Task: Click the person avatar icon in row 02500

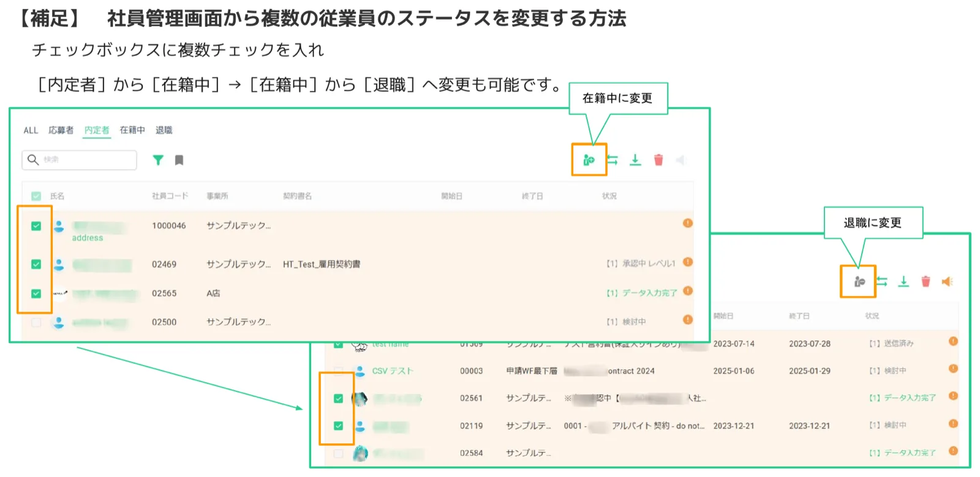Action: coord(59,322)
